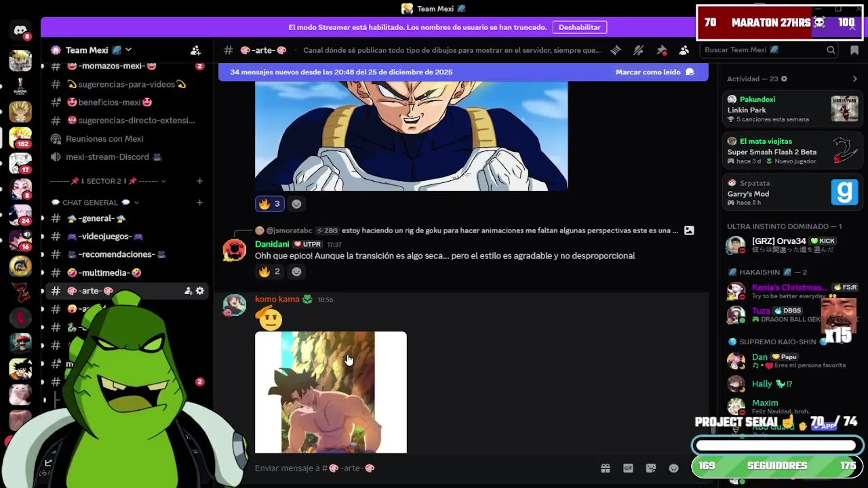Create invite icon on -arte- channel row
Viewport: 868px width, 488px height.
pos(188,291)
